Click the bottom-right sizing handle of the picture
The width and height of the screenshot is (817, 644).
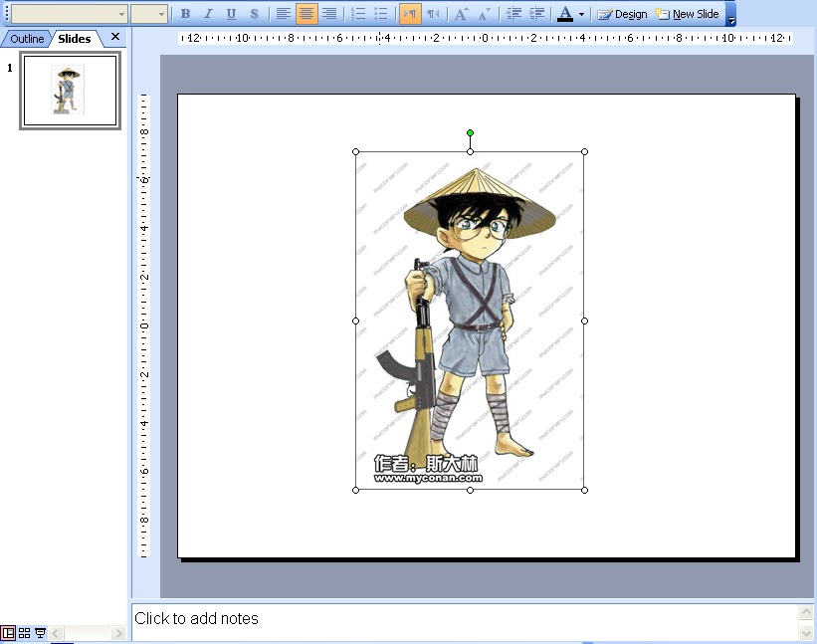(584, 490)
